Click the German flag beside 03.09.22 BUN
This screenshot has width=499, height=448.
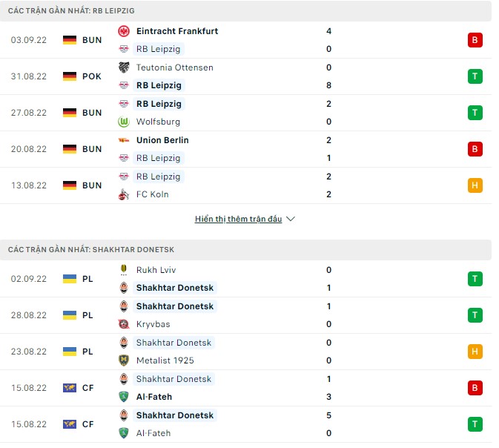(x=70, y=40)
